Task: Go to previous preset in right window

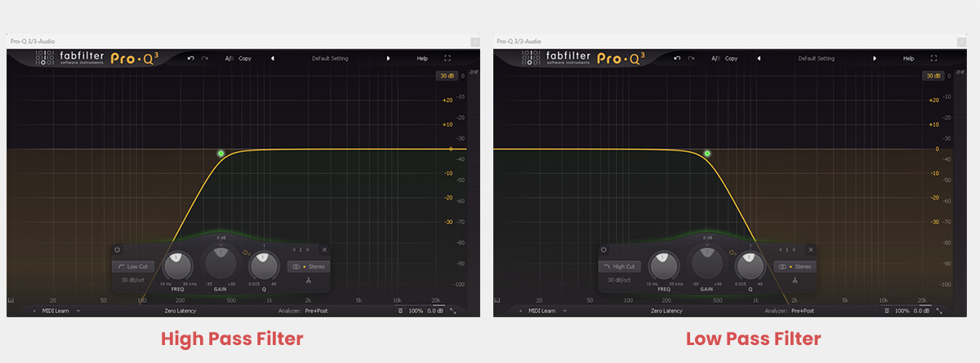Action: click(759, 58)
